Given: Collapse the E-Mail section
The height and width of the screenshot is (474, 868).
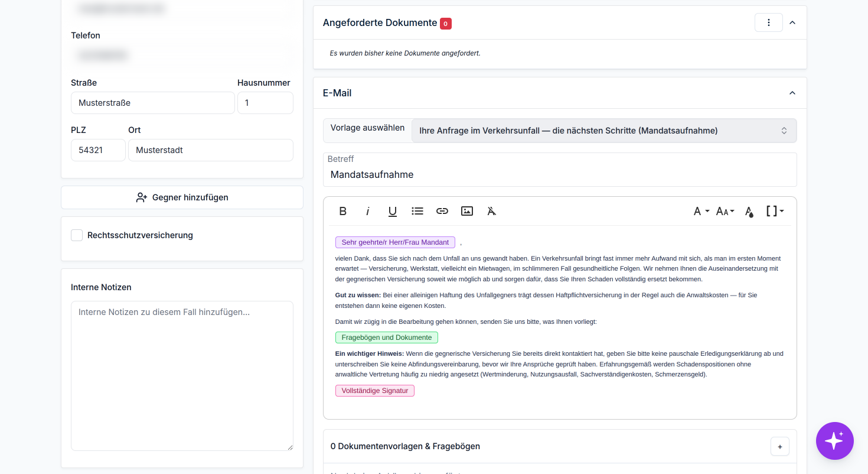Looking at the screenshot, I should coord(792,93).
